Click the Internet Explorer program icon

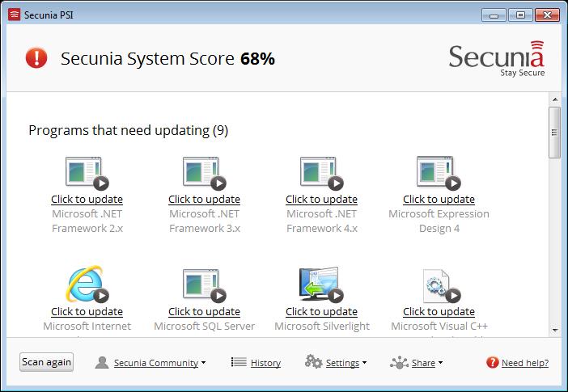coord(85,285)
